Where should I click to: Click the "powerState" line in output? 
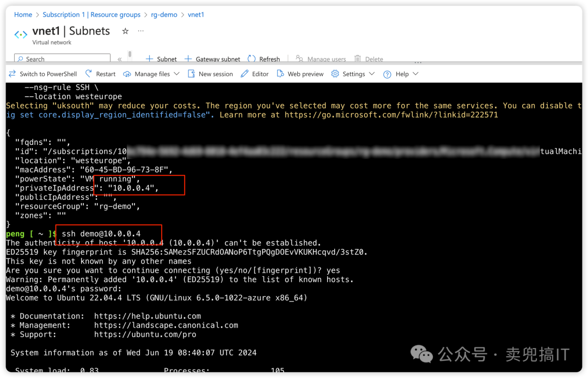pos(77,179)
